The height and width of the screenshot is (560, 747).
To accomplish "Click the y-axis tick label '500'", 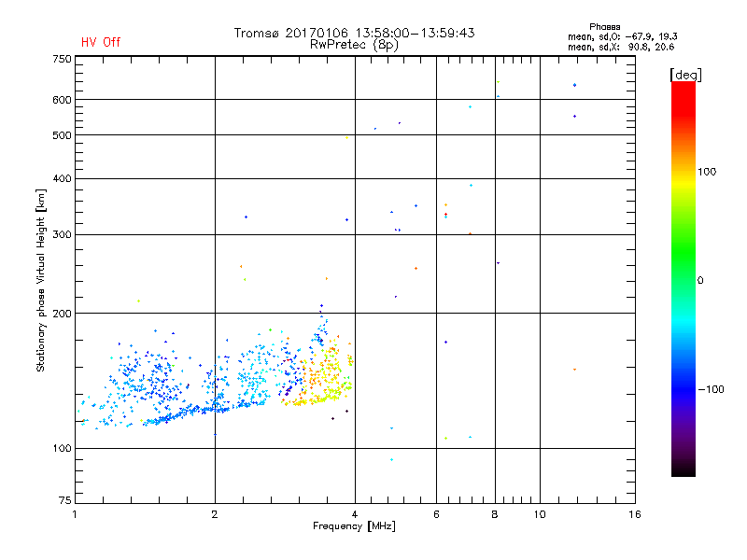I will tap(62, 135).
